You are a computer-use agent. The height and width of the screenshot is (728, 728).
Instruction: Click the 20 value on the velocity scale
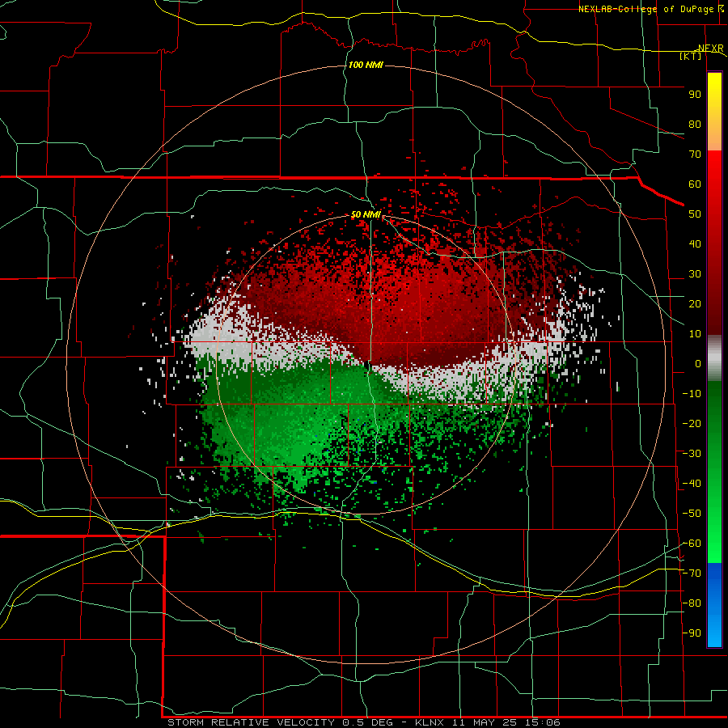(x=695, y=304)
